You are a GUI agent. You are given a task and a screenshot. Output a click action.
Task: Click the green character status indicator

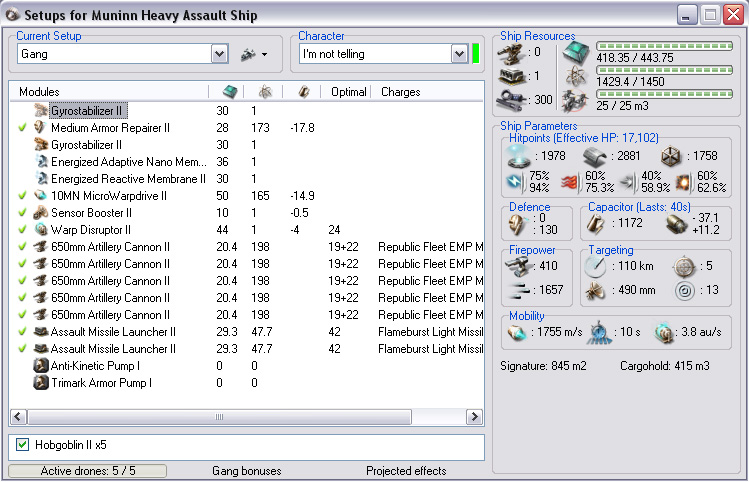[475, 54]
